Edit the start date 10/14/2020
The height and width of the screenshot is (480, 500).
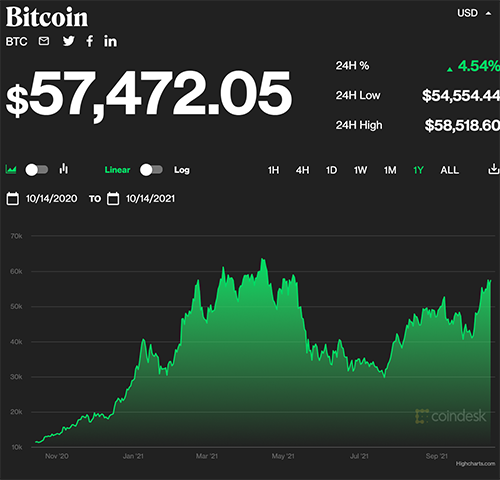tap(52, 199)
